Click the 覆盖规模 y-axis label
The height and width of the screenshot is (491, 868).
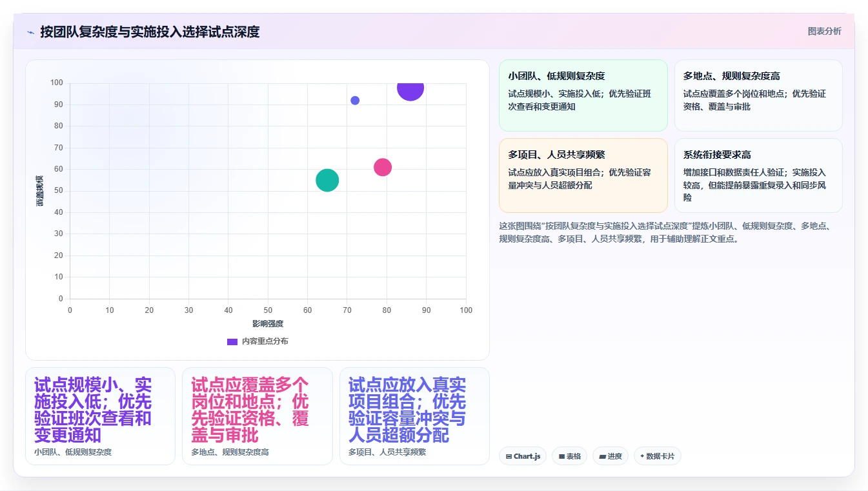(40, 190)
